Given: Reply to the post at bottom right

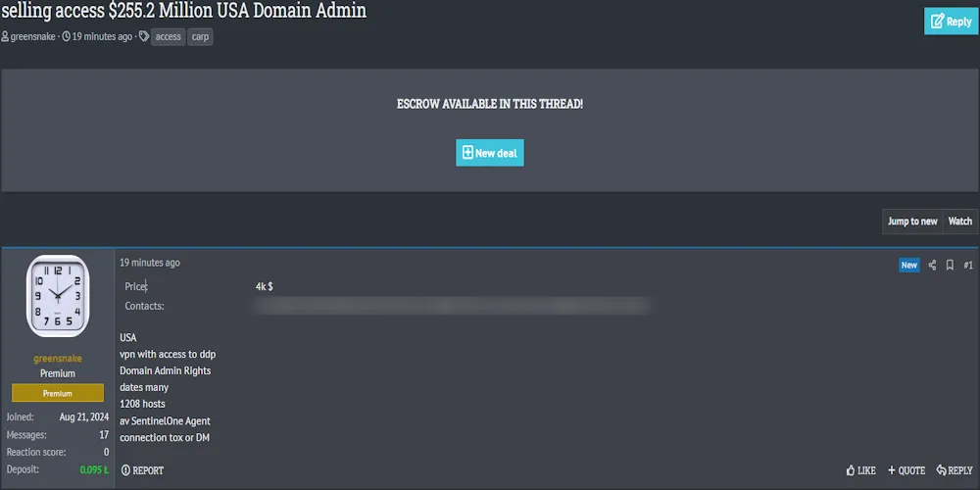Looking at the screenshot, I should click(955, 470).
